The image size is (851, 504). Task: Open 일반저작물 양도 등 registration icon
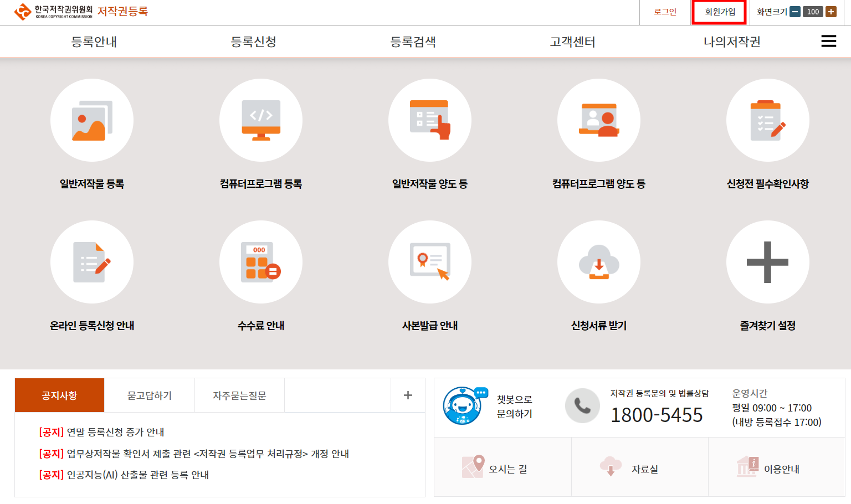430,120
